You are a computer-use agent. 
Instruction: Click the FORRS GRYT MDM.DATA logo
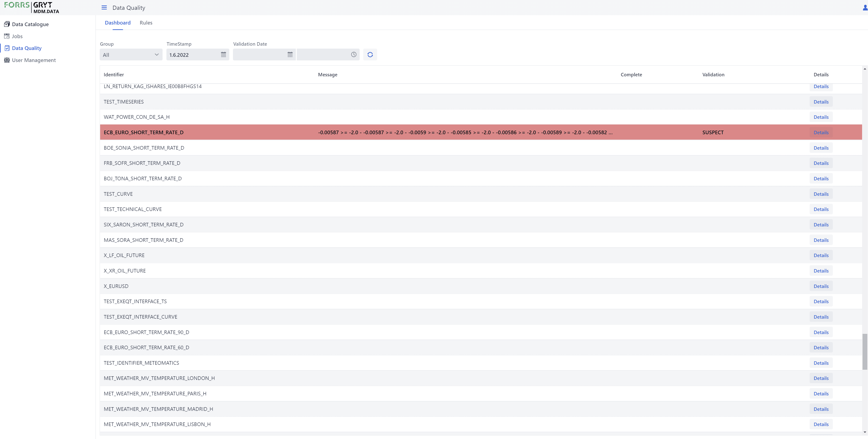pyautogui.click(x=32, y=7)
